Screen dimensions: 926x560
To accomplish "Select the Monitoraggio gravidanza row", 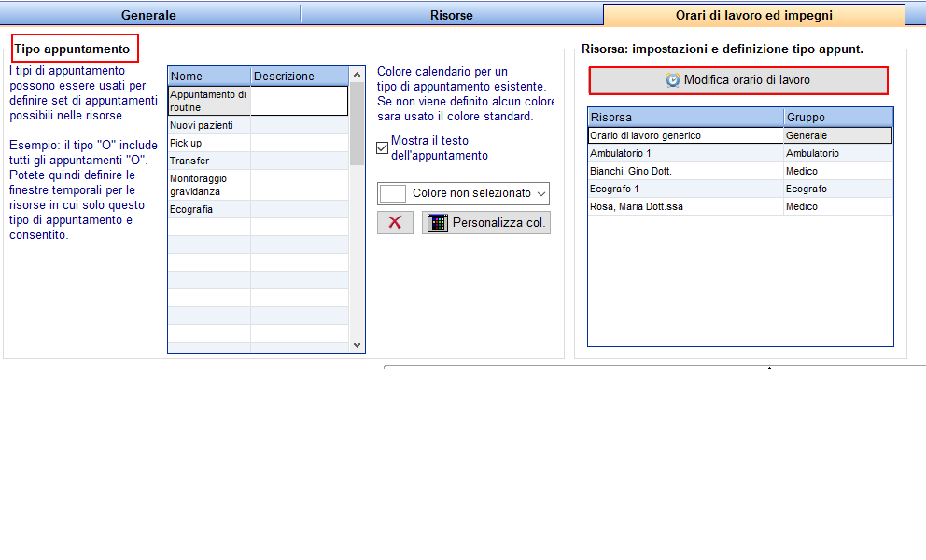I will pos(258,185).
